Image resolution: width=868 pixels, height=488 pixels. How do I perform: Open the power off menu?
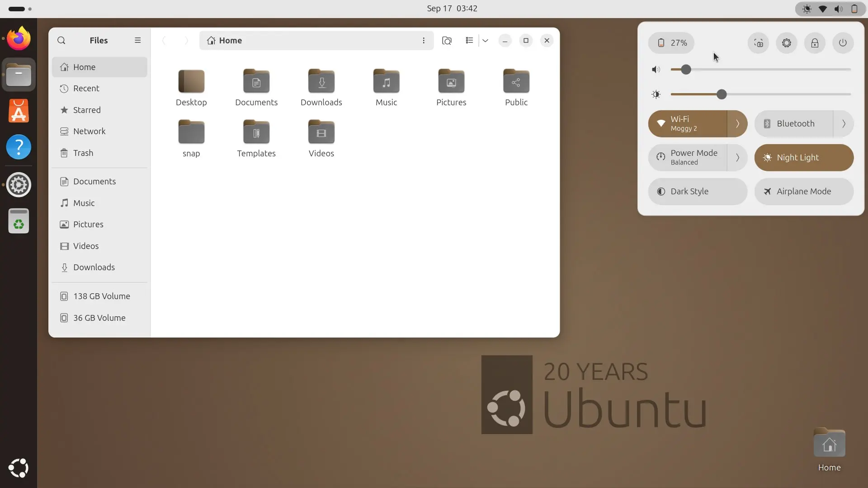[843, 43]
